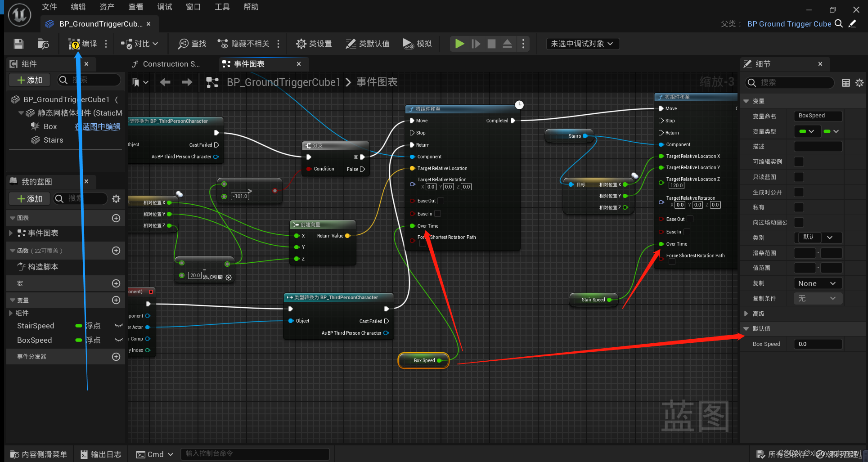Image resolution: width=868 pixels, height=462 pixels.
Task: Open the 在蓝图中编辑 link
Action: 98,126
